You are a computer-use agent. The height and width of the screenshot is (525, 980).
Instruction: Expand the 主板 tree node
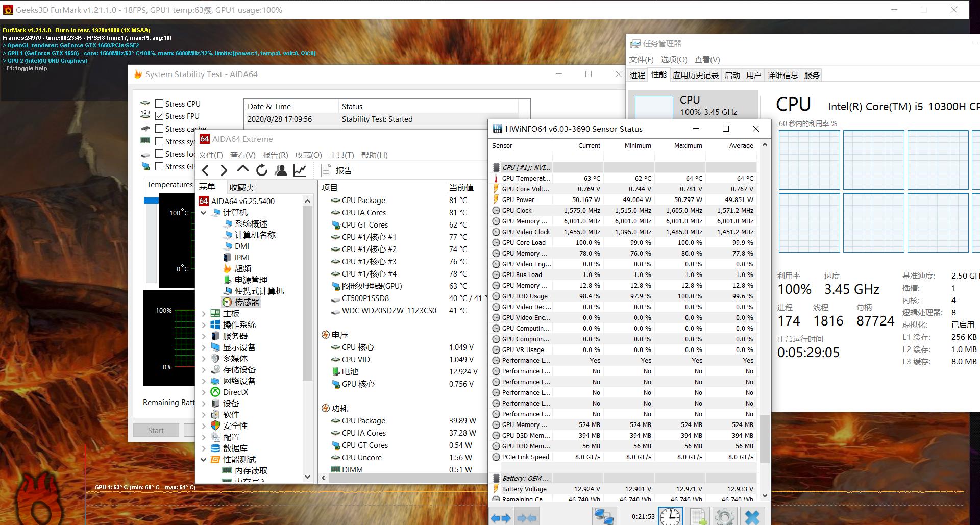(204, 314)
